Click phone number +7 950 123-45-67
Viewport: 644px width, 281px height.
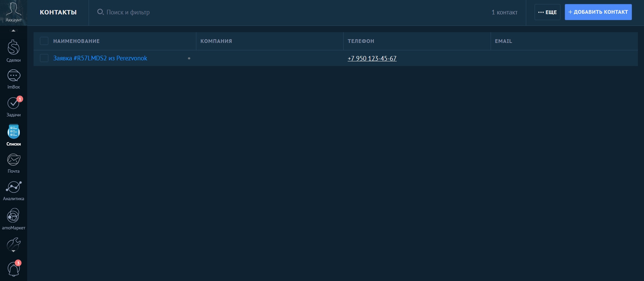point(372,59)
